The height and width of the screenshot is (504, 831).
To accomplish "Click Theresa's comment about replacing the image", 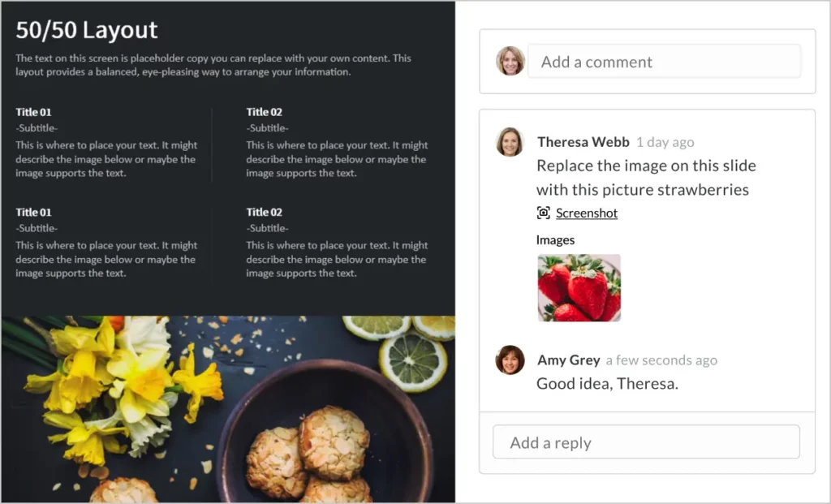I will pos(646,178).
